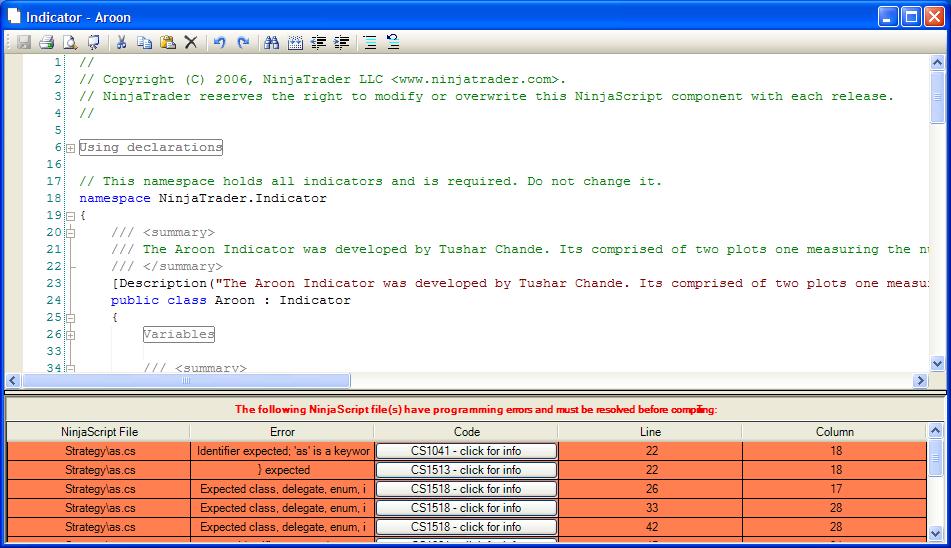The image size is (951, 548).
Task: Open info for error CS1513
Action: [x=466, y=470]
